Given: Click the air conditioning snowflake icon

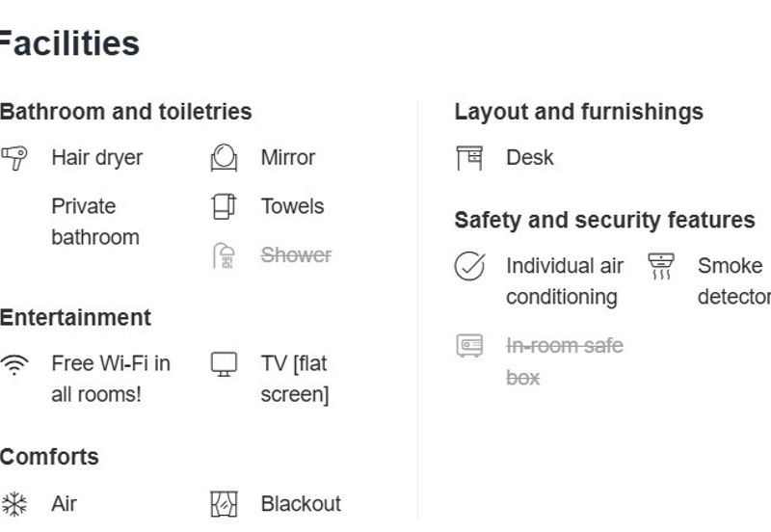Looking at the screenshot, I should tap(14, 504).
